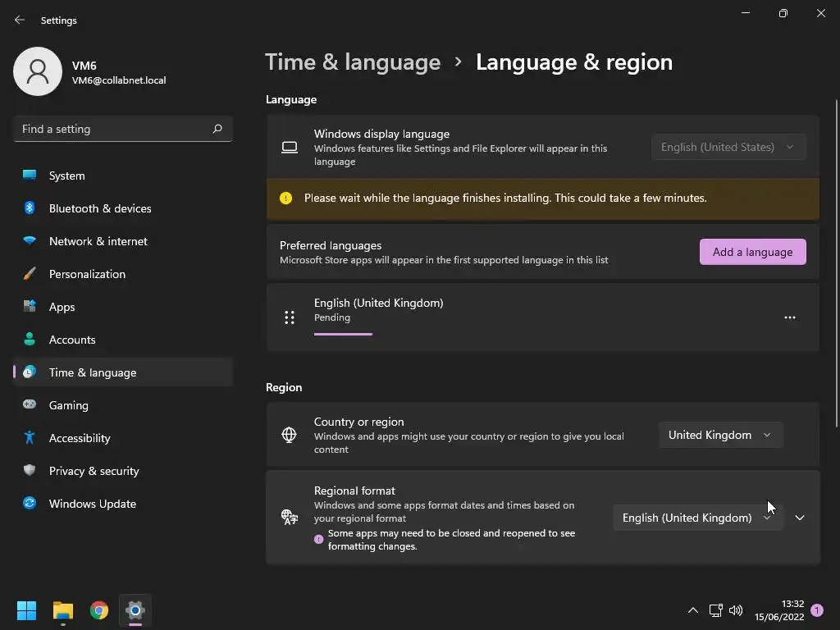Expand the Regional format section chevron
Image resolution: width=840 pixels, height=630 pixels.
[800, 518]
